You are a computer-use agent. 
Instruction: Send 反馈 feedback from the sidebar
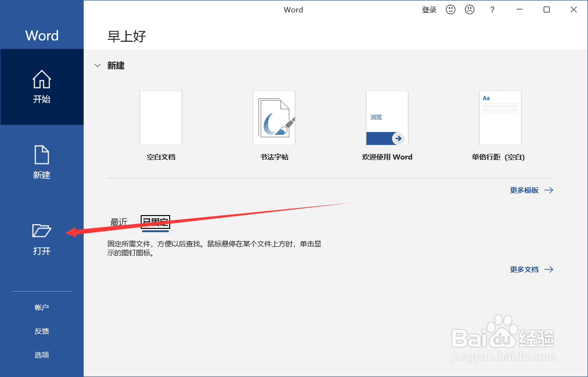tap(42, 331)
